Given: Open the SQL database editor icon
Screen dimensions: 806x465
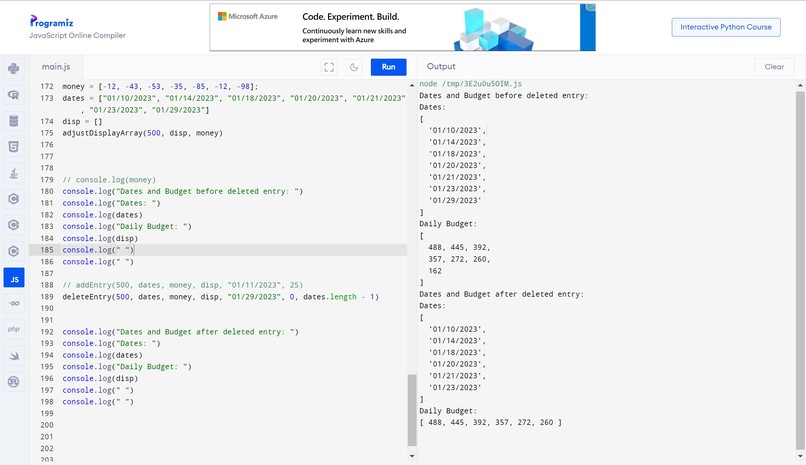Looking at the screenshot, I should tap(14, 121).
